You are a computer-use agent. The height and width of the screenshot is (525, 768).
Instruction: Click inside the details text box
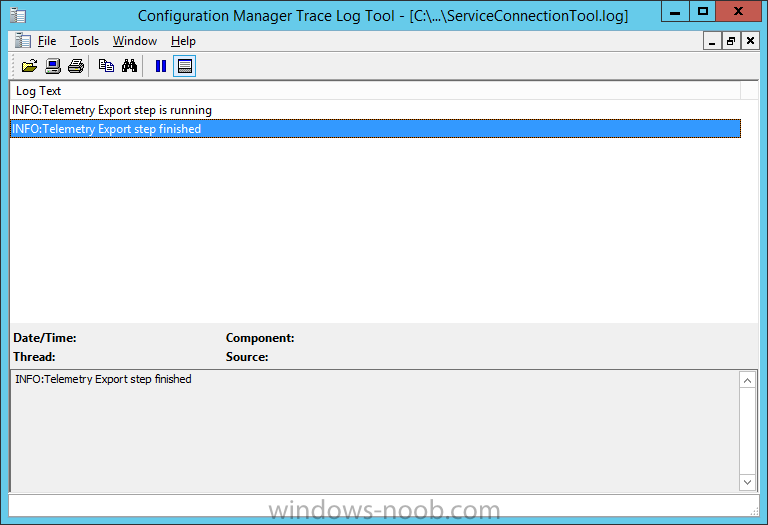click(x=375, y=431)
